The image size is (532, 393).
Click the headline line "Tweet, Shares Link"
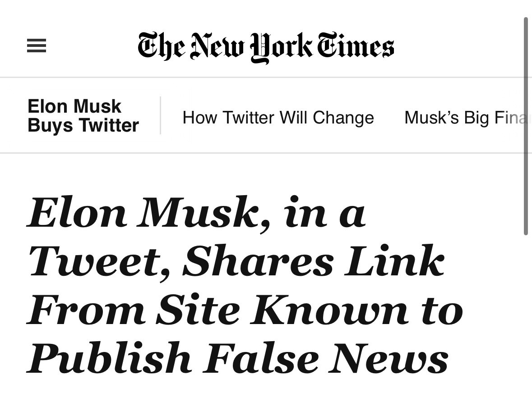coord(236,261)
